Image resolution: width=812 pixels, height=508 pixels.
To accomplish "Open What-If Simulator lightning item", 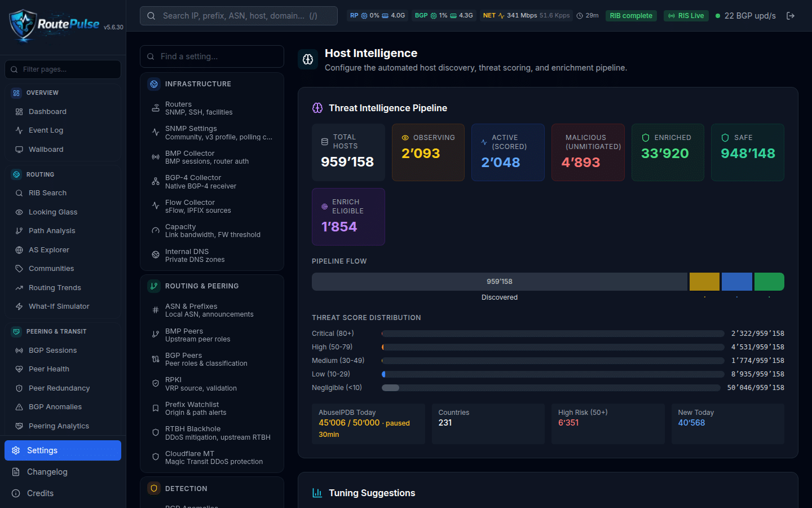I will pyautogui.click(x=63, y=306).
